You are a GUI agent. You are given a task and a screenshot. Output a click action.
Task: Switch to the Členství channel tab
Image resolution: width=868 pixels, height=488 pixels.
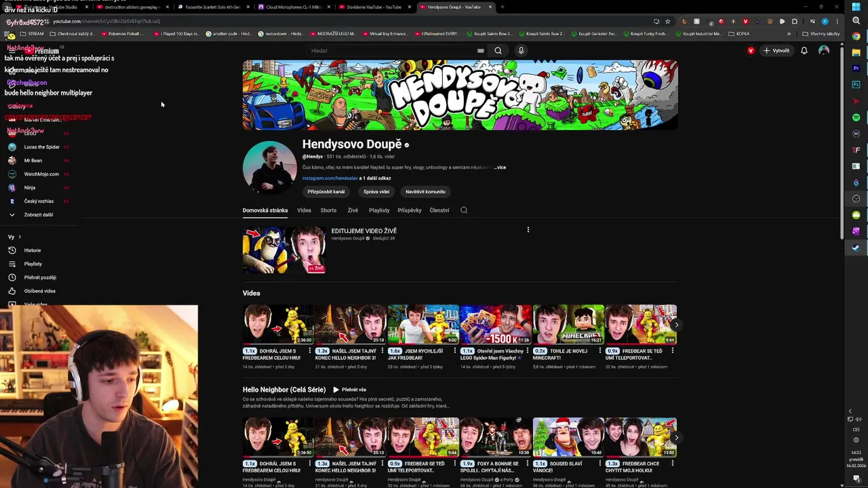tap(439, 210)
